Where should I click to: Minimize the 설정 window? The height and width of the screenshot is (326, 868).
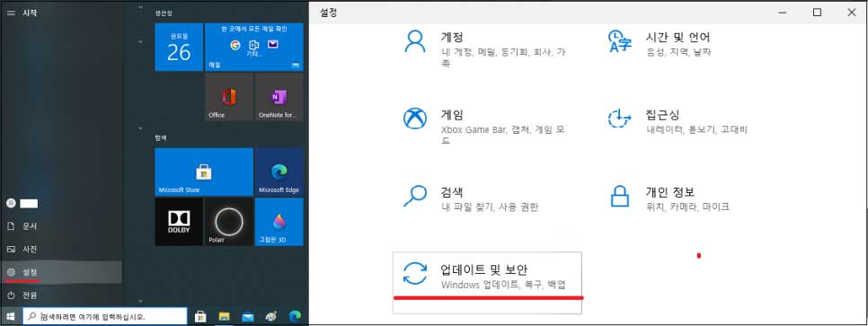[x=783, y=13]
